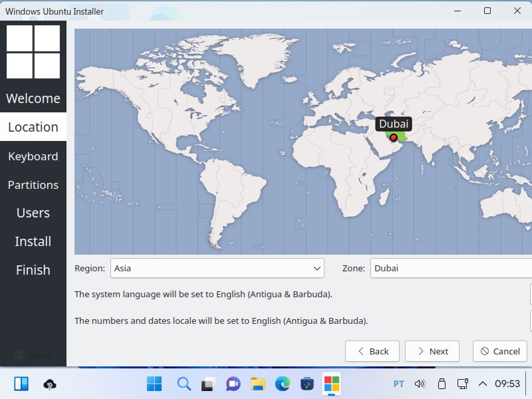
Task: Maximize the installer window
Action: tap(487, 11)
